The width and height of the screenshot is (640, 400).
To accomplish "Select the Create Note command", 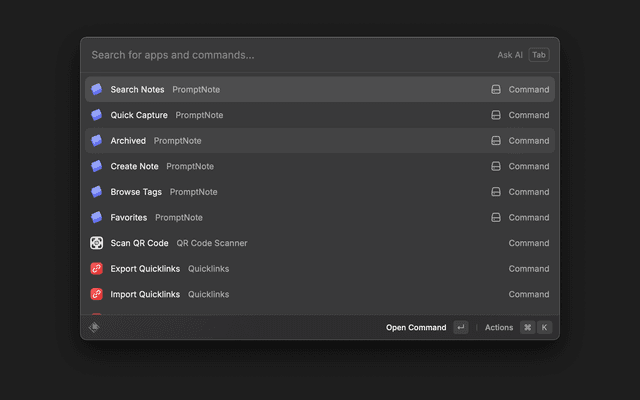I will [134, 166].
